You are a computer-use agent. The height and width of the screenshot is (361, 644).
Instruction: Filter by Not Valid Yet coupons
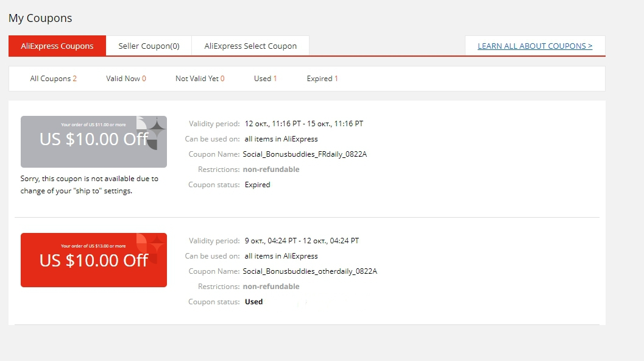click(x=200, y=79)
